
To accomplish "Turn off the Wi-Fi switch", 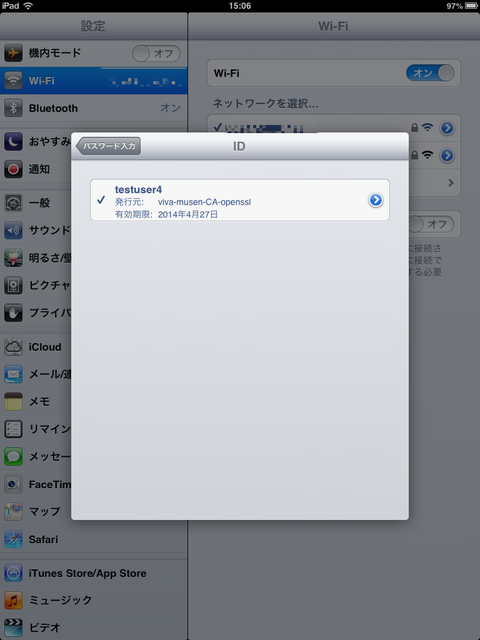I will coord(430,73).
